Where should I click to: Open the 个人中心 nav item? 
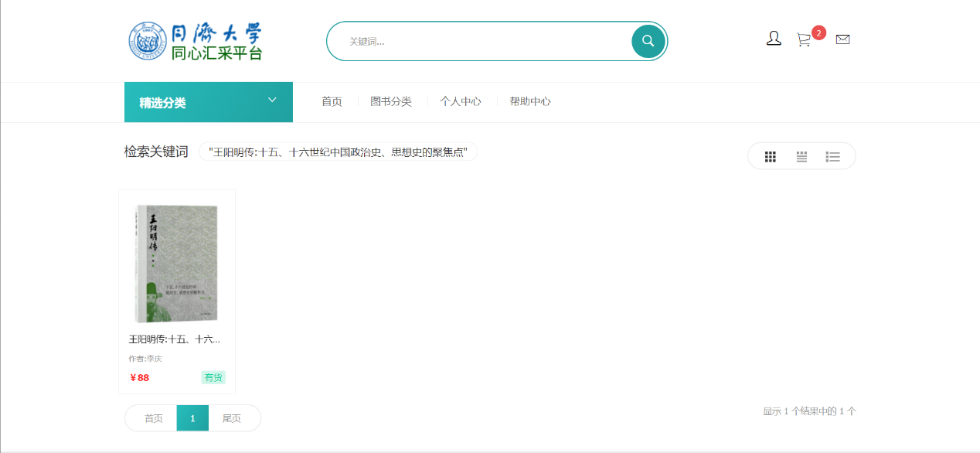pyautogui.click(x=461, y=101)
